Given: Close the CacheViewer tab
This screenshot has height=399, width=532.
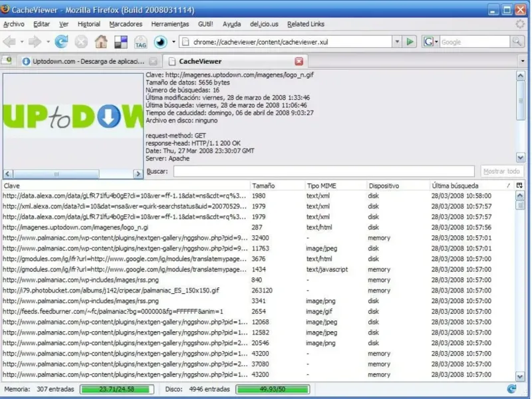Looking at the screenshot, I should [299, 61].
